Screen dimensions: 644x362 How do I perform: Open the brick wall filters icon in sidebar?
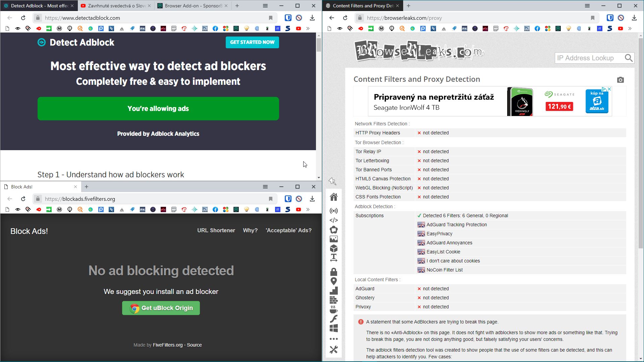(333, 300)
